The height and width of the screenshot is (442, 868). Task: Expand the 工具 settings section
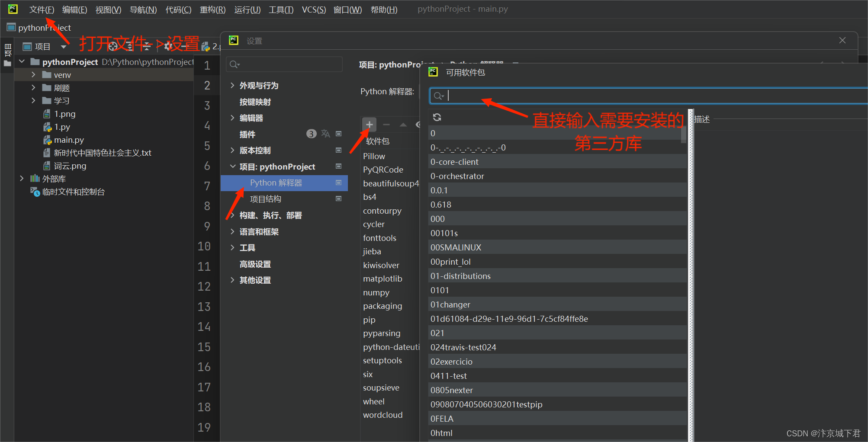click(232, 247)
